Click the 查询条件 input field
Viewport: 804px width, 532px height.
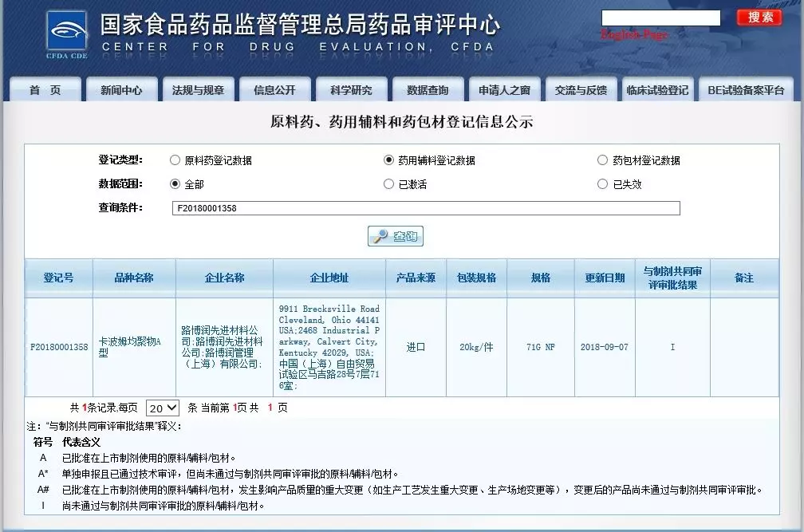[426, 208]
